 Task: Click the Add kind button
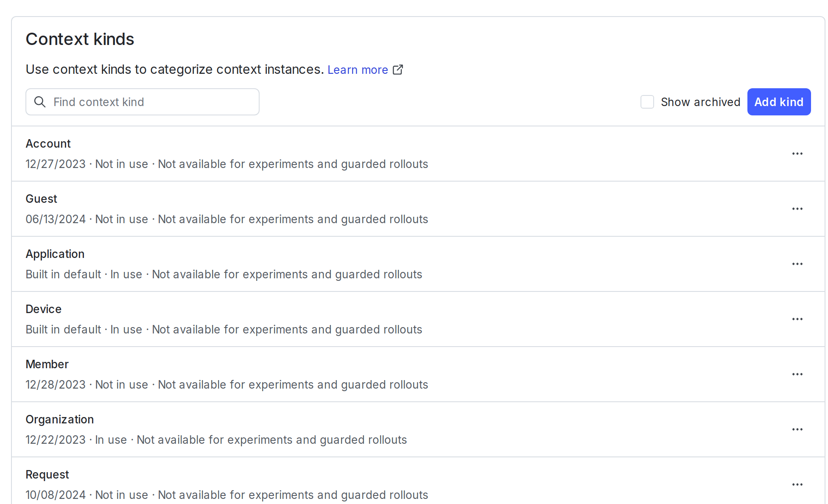click(x=779, y=102)
